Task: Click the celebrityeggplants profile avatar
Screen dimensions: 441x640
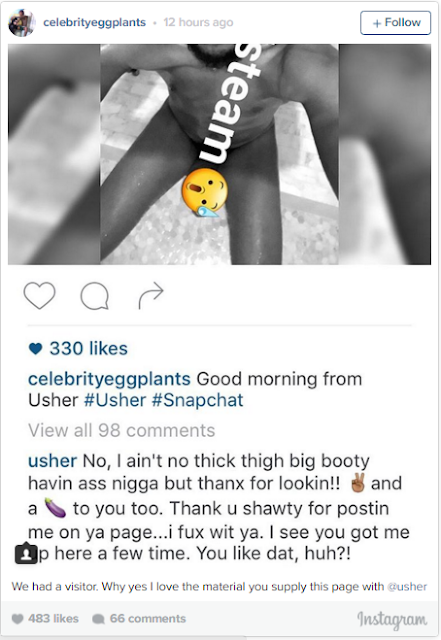Action: (21, 22)
